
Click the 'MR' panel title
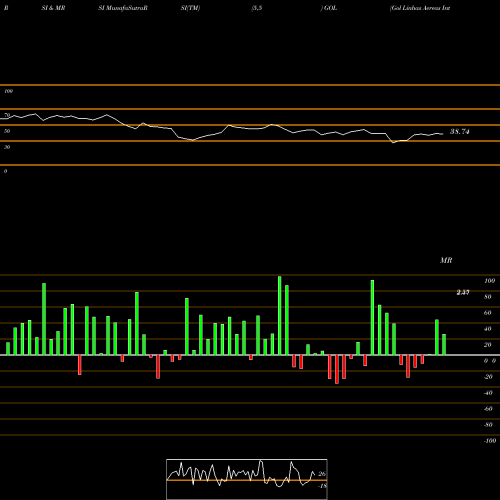tap(446, 260)
